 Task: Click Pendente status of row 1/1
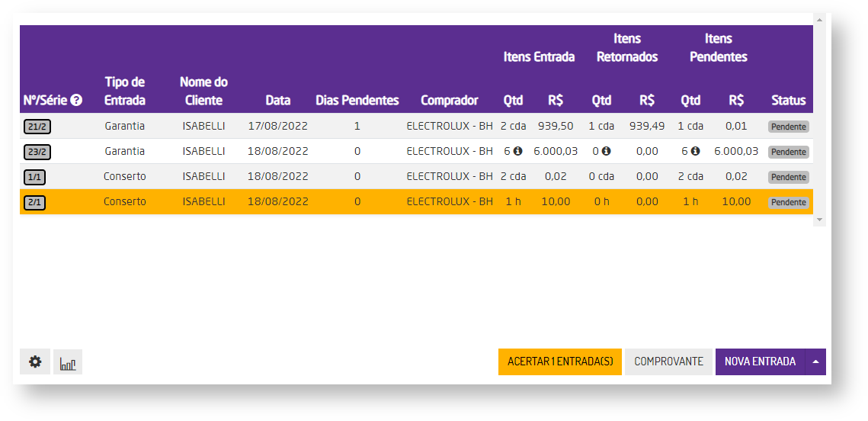click(x=788, y=177)
